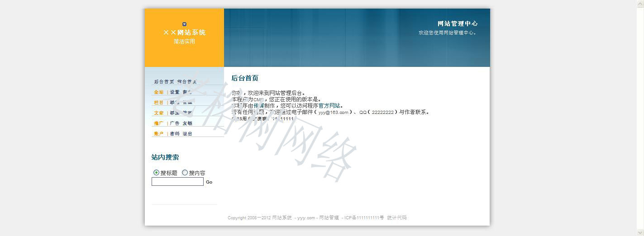Click the 文章 category label
Image resolution: width=644 pixels, height=236 pixels.
(159, 113)
